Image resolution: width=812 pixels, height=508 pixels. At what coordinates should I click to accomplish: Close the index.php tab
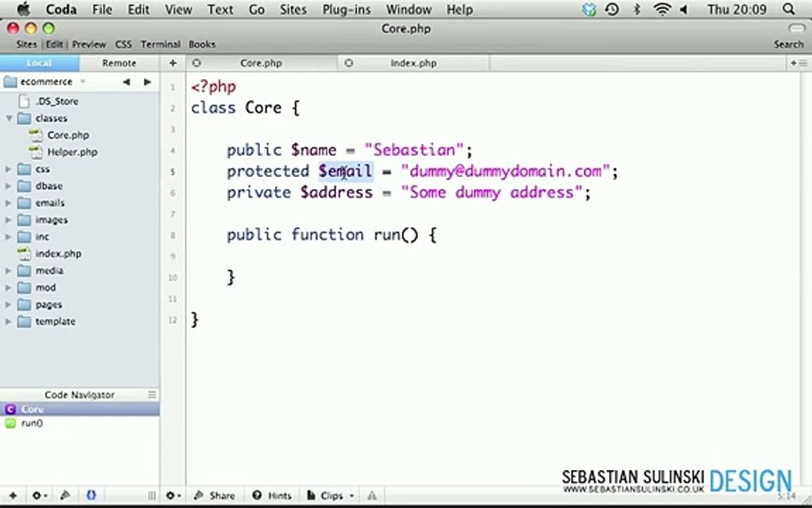pos(348,64)
